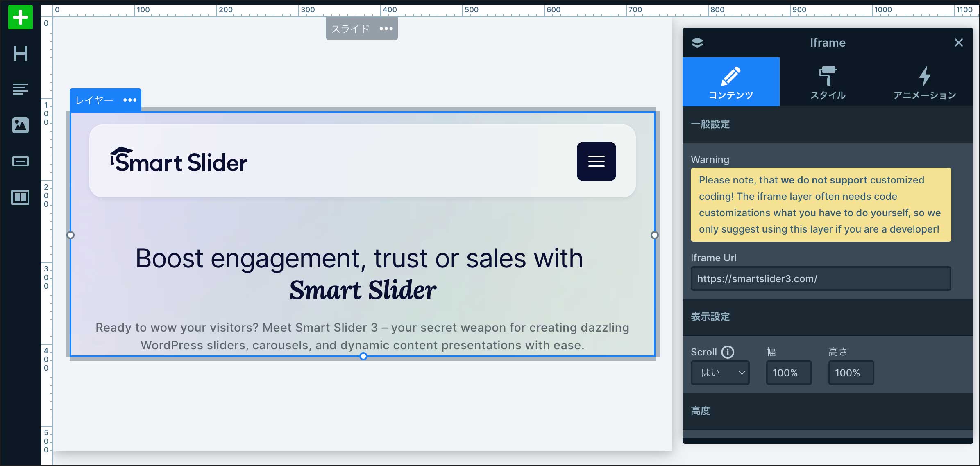Select the コンテンツ tab
980x466 pixels.
tap(731, 82)
